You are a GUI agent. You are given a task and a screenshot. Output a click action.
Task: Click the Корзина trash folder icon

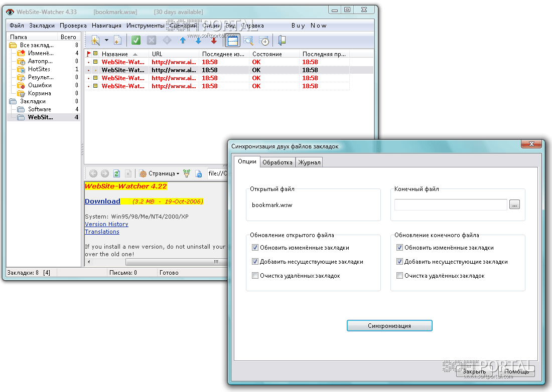21,94
